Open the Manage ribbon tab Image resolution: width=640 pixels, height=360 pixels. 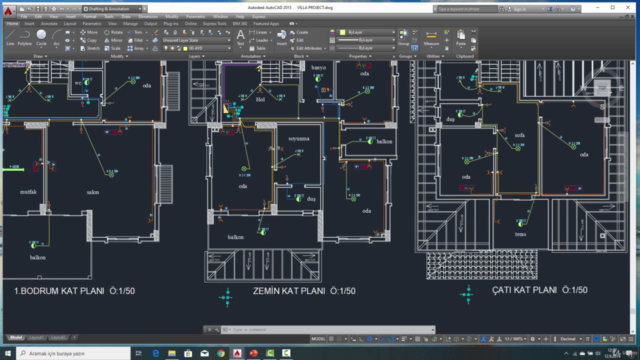click(130, 24)
